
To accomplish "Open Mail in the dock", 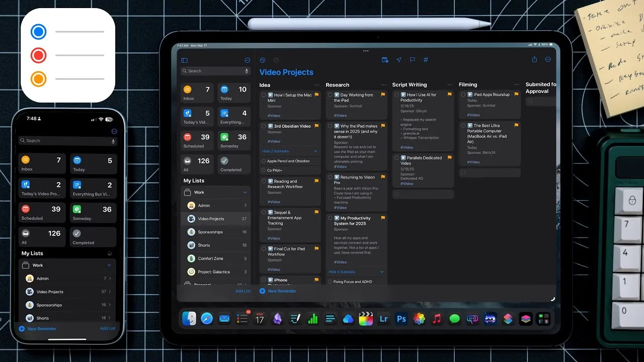I will tap(224, 318).
